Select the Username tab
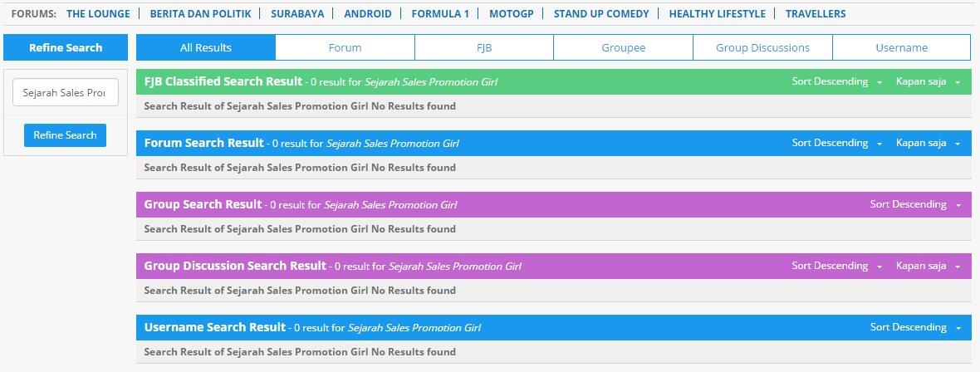Image resolution: width=980 pixels, height=372 pixels. [901, 47]
